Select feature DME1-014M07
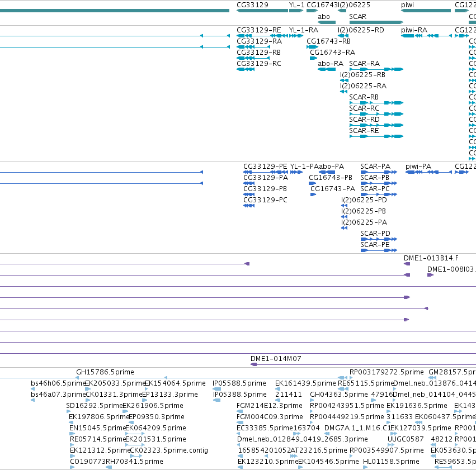 coord(363,364)
